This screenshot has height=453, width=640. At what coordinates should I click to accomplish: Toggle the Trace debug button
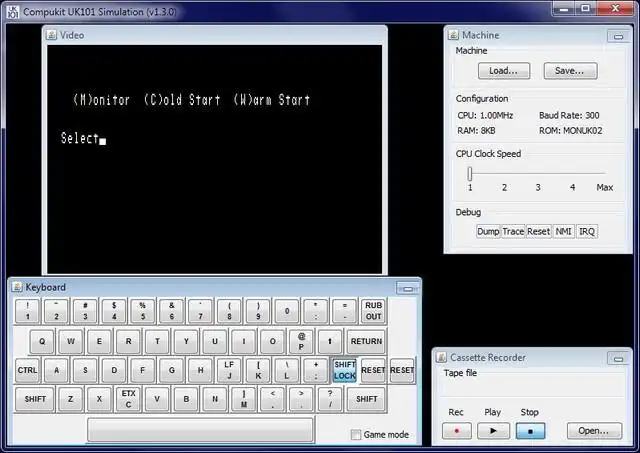[513, 231]
